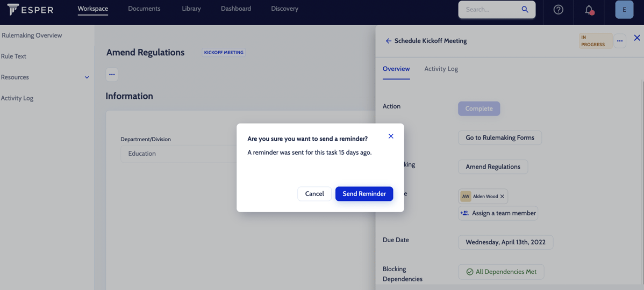Switch to the Activity Log tab
This screenshot has height=290, width=644.
[441, 69]
